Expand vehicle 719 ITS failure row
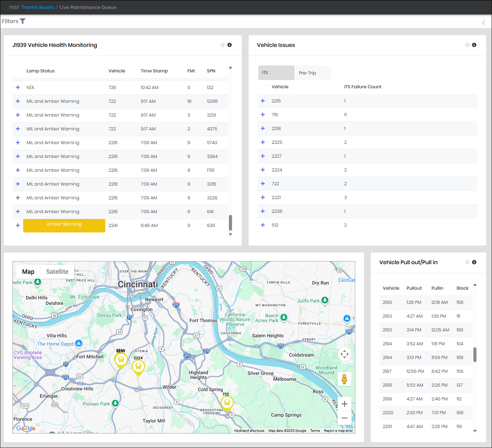This screenshot has height=448, width=492. click(263, 115)
